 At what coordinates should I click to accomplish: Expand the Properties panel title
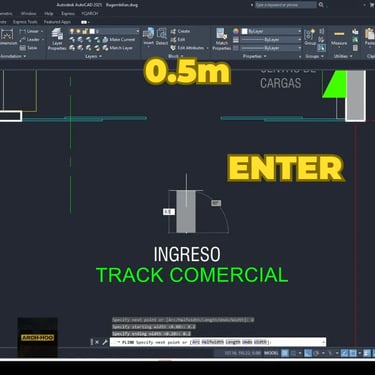tap(254, 56)
